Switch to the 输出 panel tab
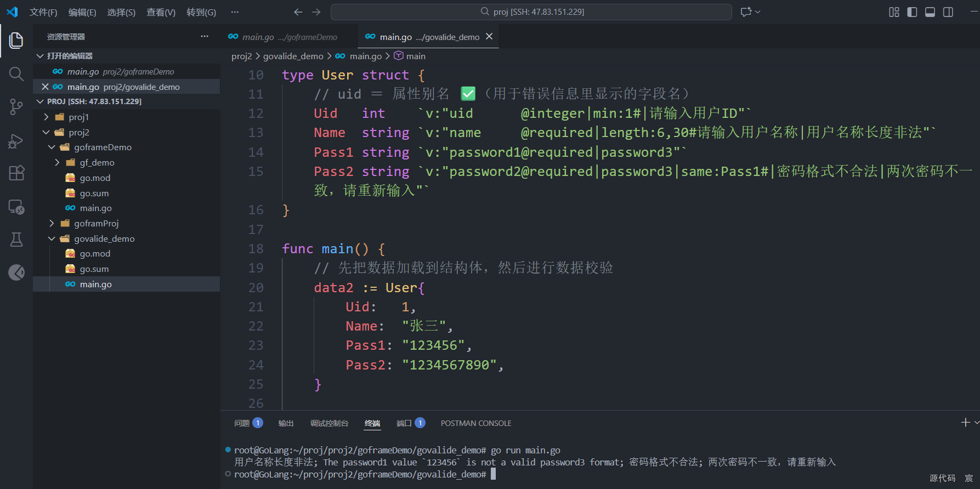The width and height of the screenshot is (980, 489). (286, 423)
